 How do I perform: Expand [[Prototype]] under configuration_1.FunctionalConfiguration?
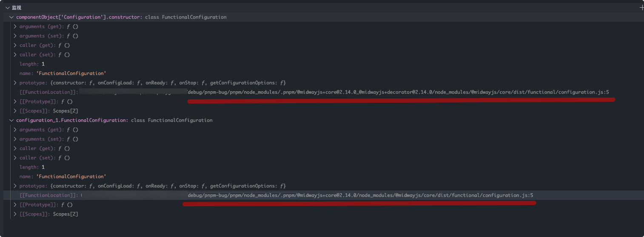click(x=15, y=205)
